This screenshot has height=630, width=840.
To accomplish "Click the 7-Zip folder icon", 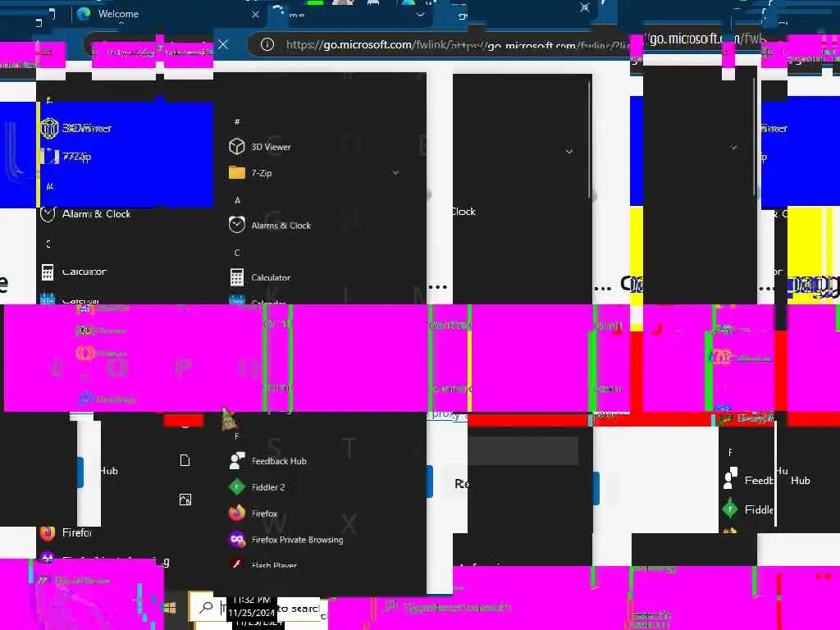I will point(237,172).
